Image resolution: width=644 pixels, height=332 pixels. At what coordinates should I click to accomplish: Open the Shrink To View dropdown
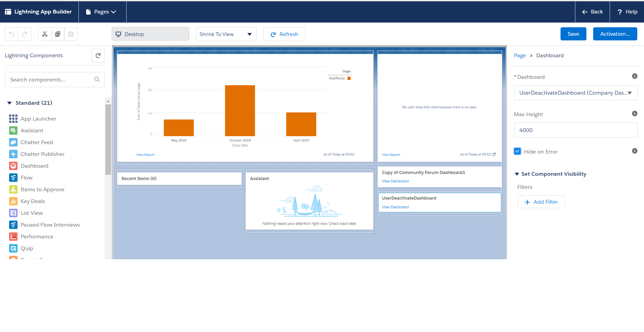226,34
